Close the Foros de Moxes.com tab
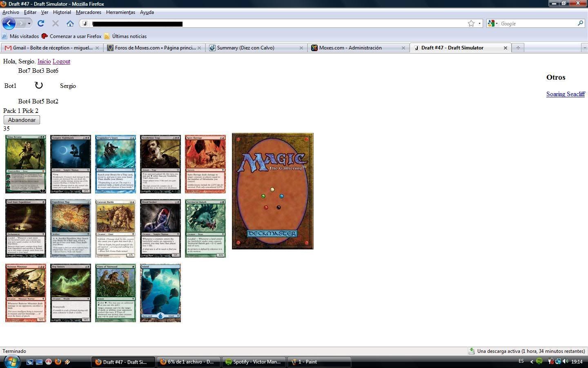The height and width of the screenshot is (368, 588). [199, 48]
